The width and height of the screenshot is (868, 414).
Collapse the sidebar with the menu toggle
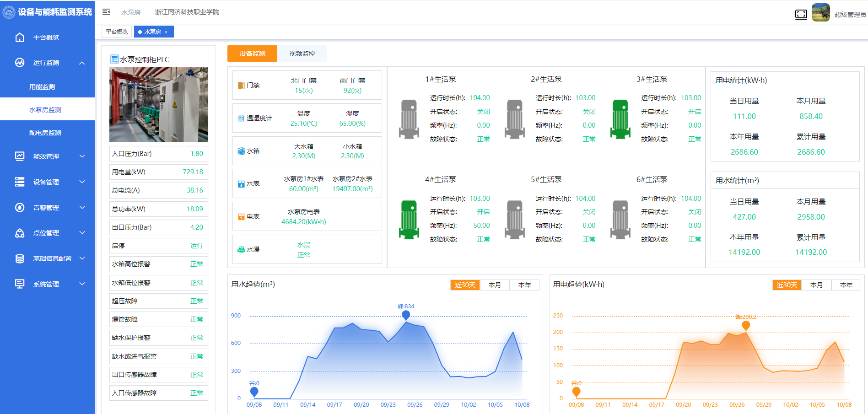pyautogui.click(x=106, y=12)
